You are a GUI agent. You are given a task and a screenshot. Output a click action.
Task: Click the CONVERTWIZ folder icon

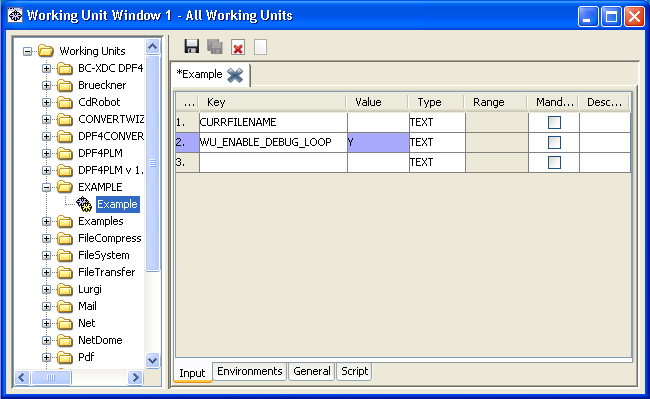click(x=65, y=119)
